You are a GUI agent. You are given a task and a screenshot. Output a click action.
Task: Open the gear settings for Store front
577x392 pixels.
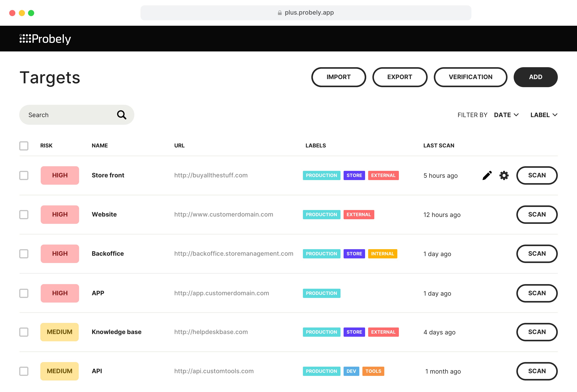pos(504,175)
